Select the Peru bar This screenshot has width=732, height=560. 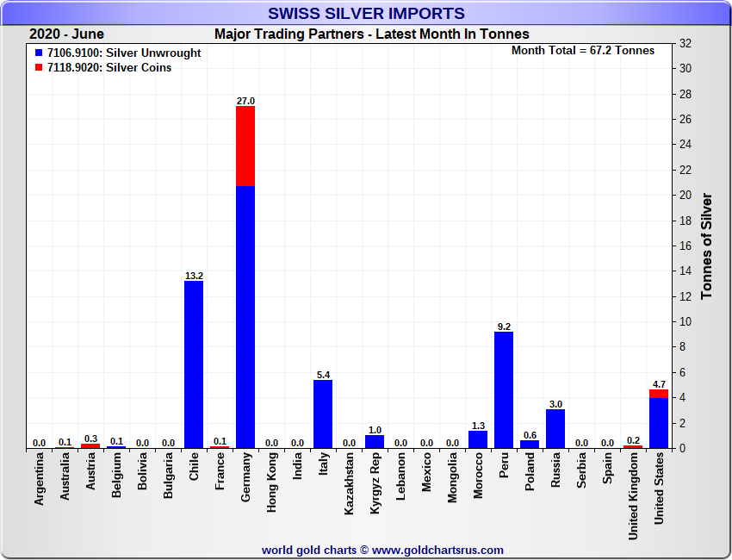[x=504, y=389]
